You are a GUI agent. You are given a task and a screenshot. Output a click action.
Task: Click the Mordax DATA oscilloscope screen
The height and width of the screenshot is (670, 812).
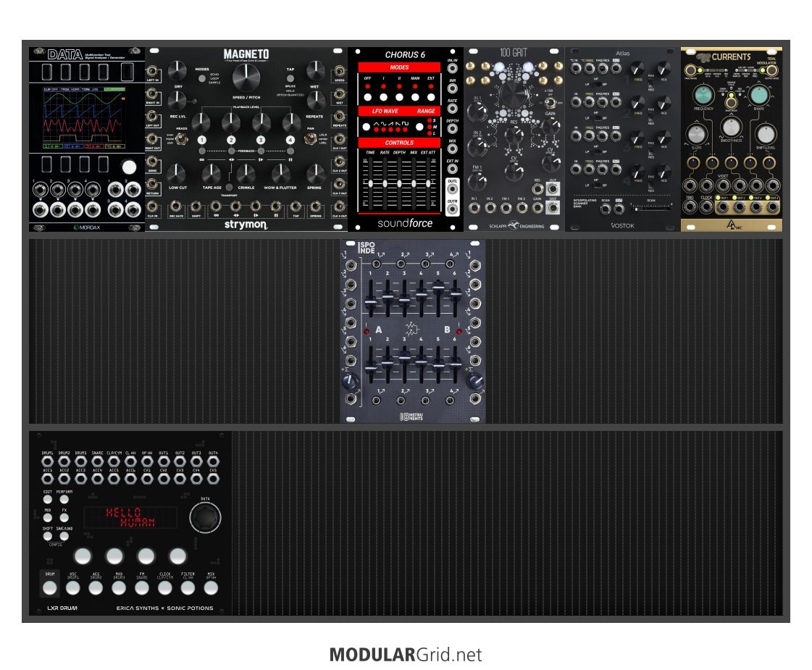pos(84,118)
